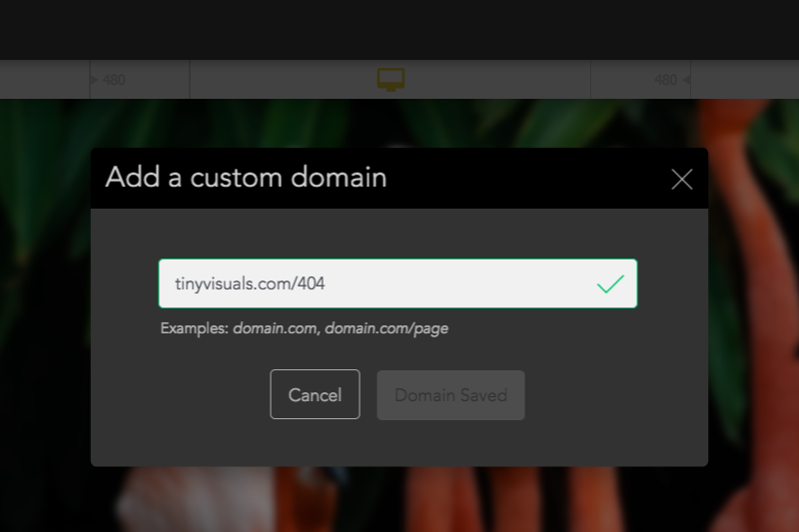Viewport: 799px width, 532px height.
Task: Select the desktop monitor view icon
Action: (x=391, y=80)
